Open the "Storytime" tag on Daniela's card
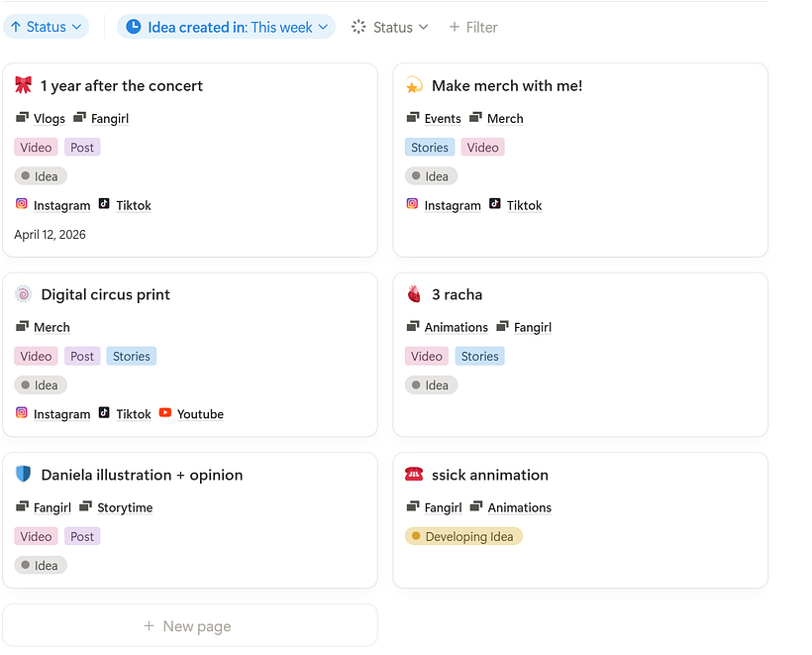Viewport: 812px width, 655px height. click(127, 506)
